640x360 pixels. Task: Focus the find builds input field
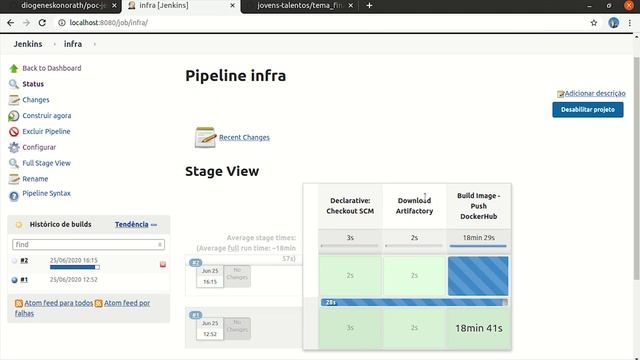tap(88, 244)
